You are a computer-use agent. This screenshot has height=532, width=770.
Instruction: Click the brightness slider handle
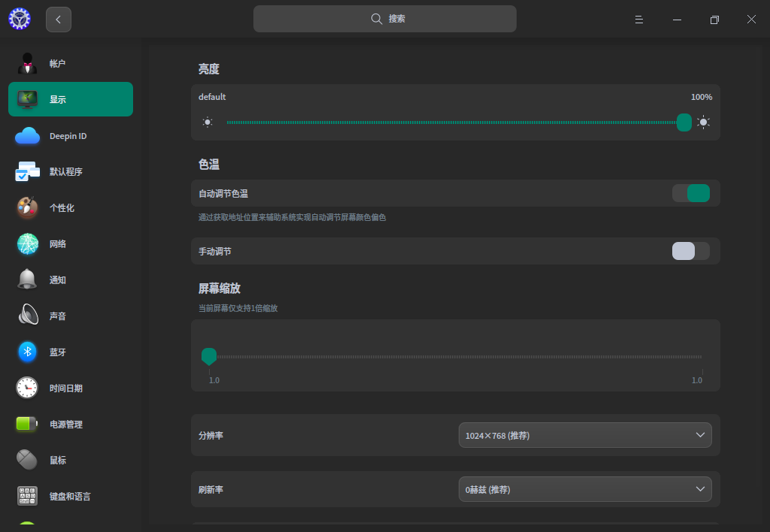tap(684, 122)
